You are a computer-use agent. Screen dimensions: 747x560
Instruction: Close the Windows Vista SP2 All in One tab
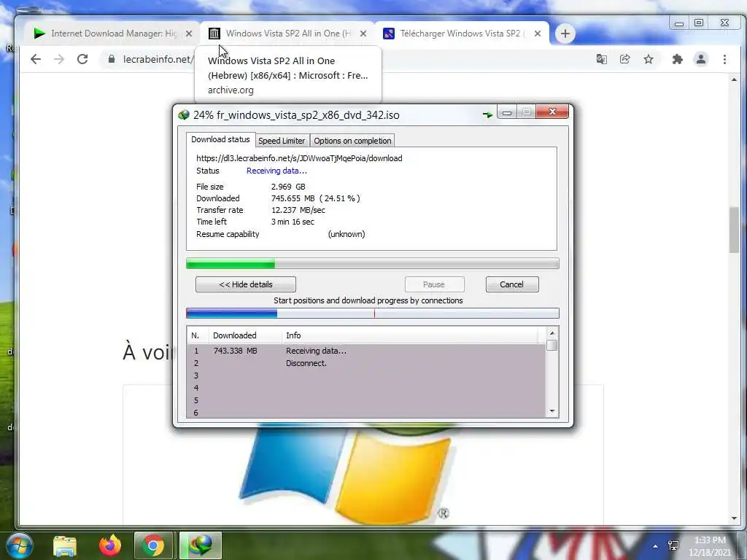click(363, 34)
